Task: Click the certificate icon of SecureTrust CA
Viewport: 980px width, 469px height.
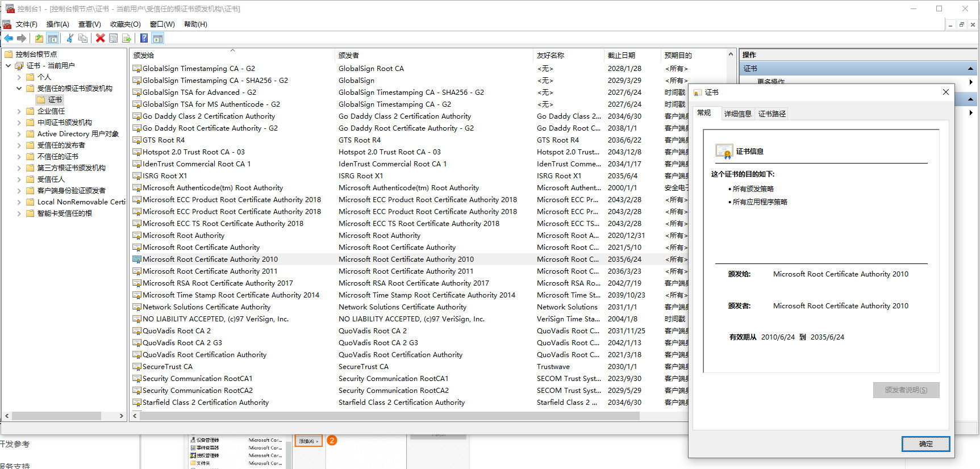Action: click(137, 367)
